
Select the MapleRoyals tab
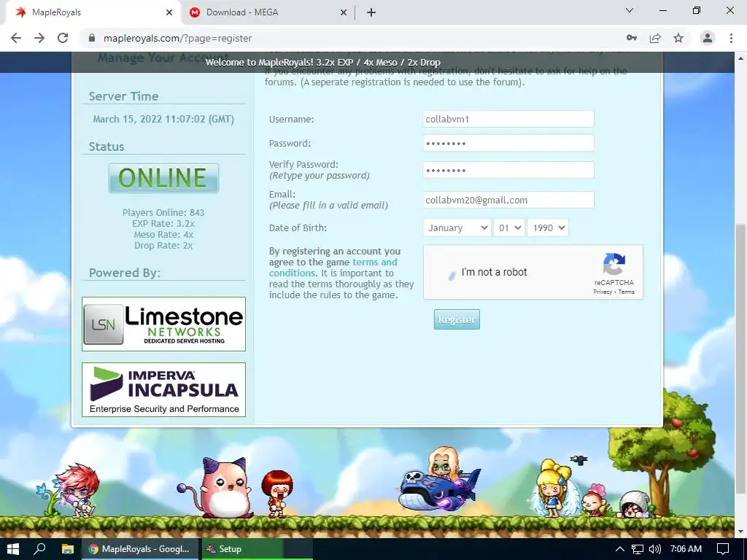pos(93,12)
